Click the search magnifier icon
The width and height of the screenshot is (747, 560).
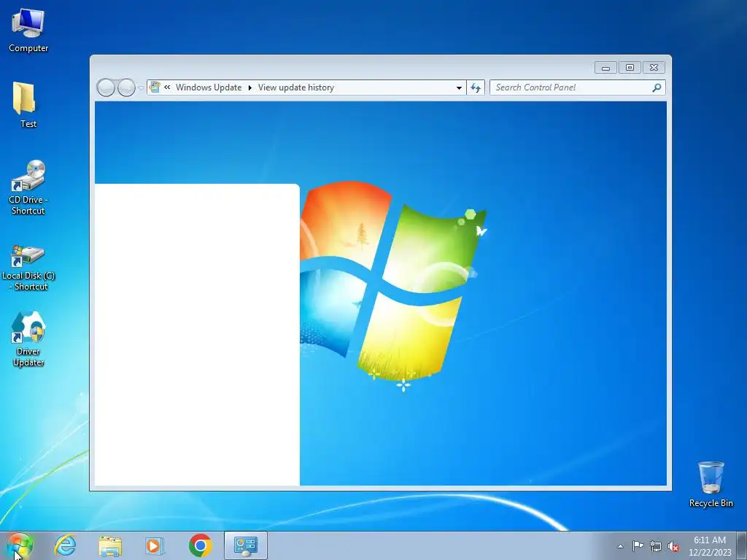pyautogui.click(x=657, y=87)
